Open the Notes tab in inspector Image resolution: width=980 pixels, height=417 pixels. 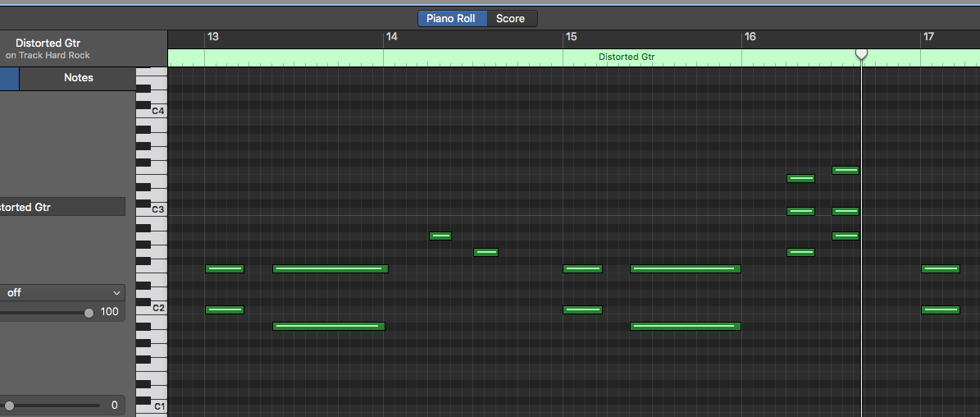(79, 78)
